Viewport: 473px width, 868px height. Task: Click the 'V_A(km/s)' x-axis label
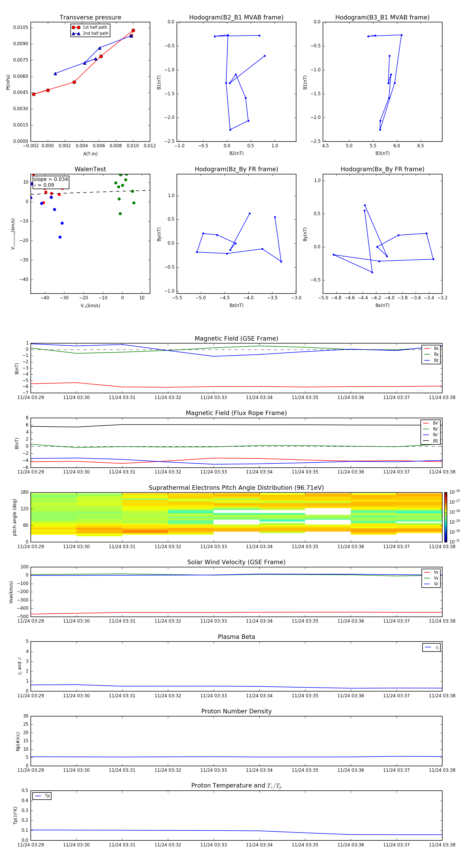tap(90, 306)
